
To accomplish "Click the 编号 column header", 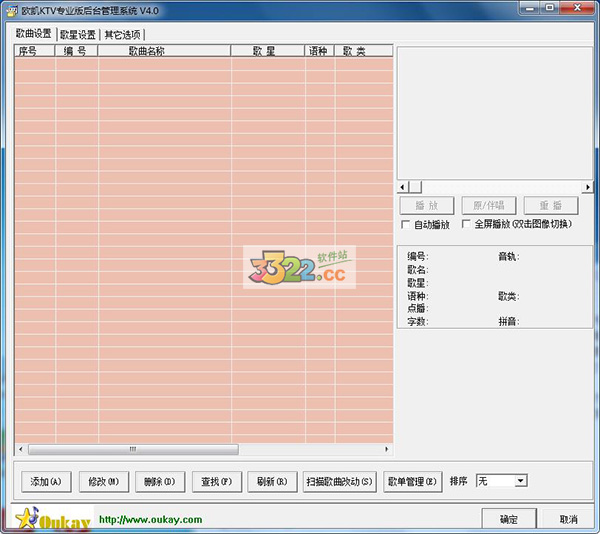I will pyautogui.click(x=76, y=51).
